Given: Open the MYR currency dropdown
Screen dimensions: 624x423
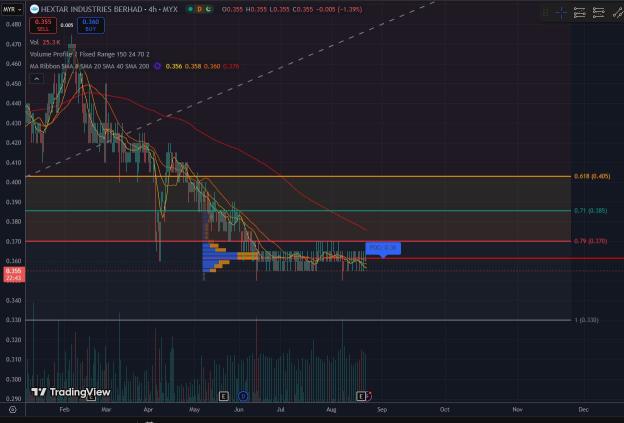Looking at the screenshot, I should [x=12, y=9].
